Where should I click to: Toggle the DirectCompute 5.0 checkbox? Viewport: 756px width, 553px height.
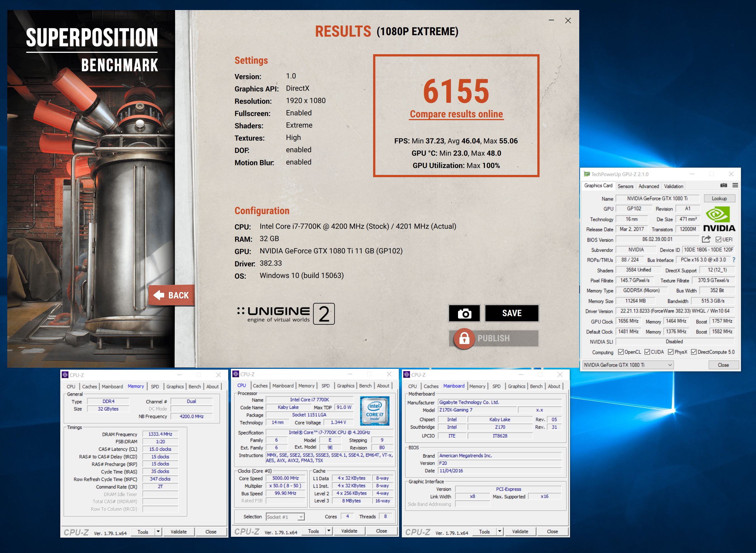[x=694, y=352]
